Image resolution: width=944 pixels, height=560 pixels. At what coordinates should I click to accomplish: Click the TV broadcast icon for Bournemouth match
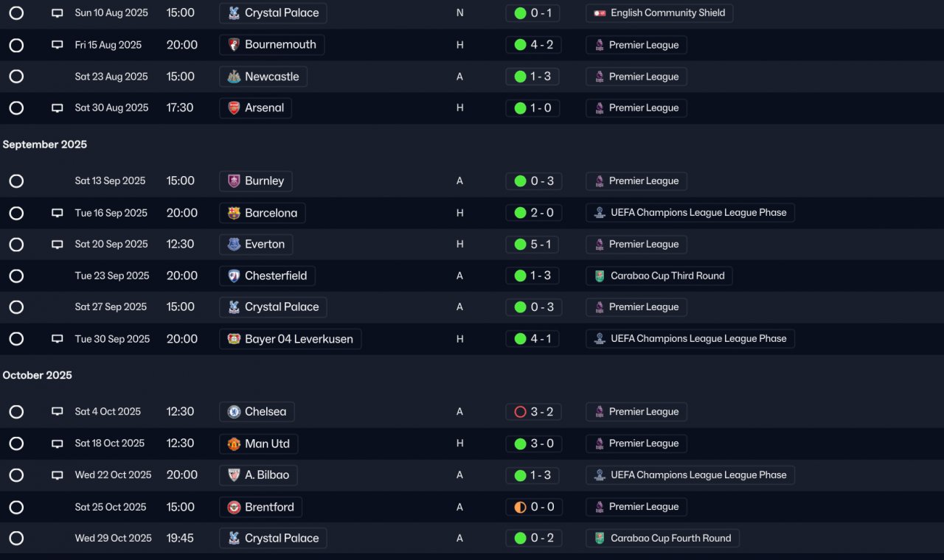[57, 45]
